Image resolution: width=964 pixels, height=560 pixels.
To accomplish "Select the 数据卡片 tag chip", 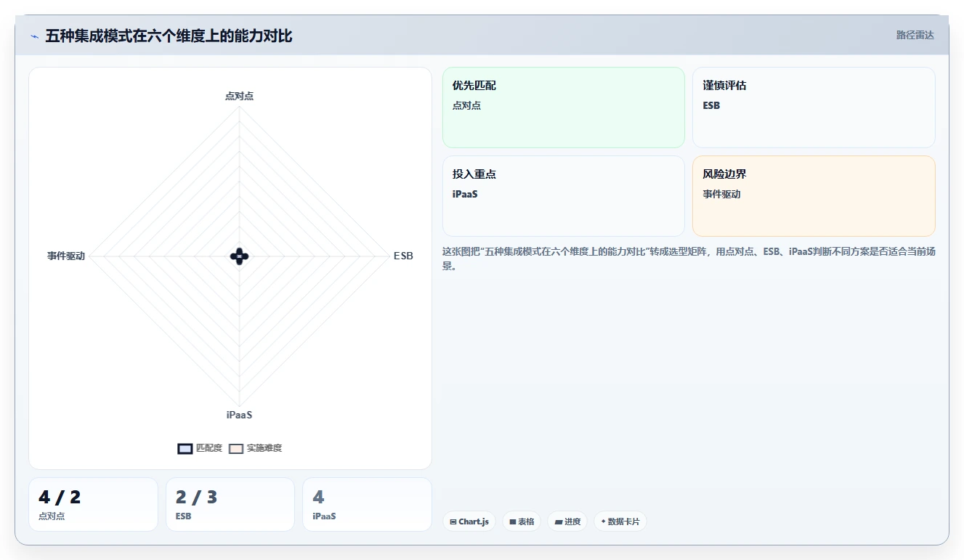I will point(620,522).
